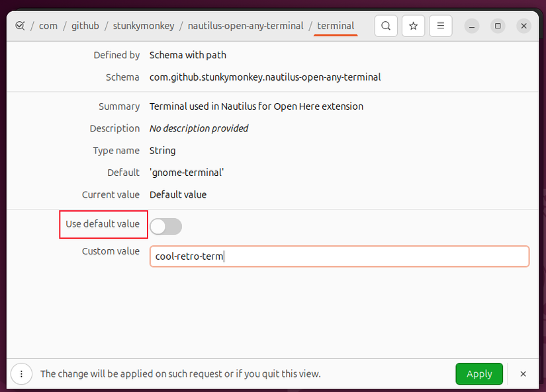The height and width of the screenshot is (392, 546).
Task: Click the 'gnome-terminal' default value text
Action: (187, 173)
